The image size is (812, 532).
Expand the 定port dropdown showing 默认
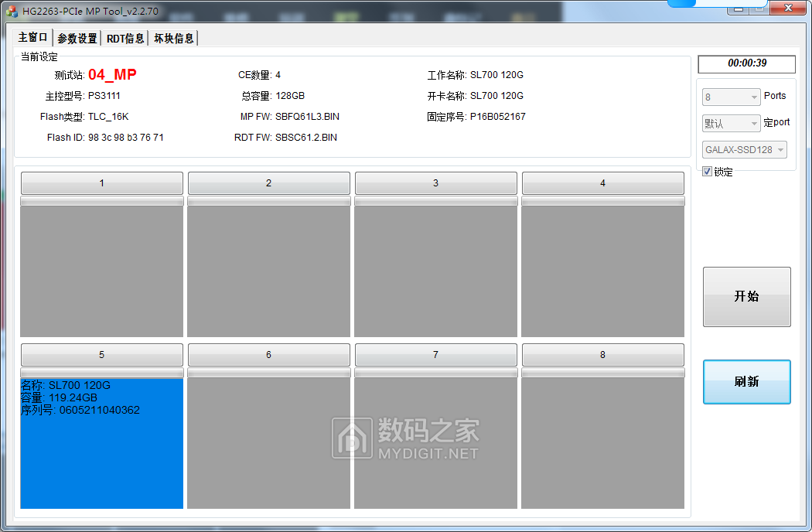(x=732, y=123)
